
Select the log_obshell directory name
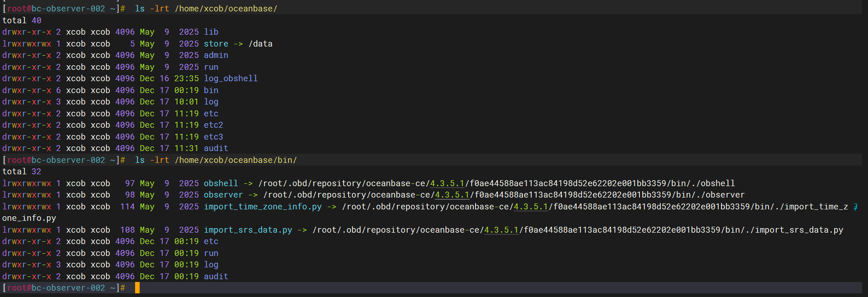230,78
